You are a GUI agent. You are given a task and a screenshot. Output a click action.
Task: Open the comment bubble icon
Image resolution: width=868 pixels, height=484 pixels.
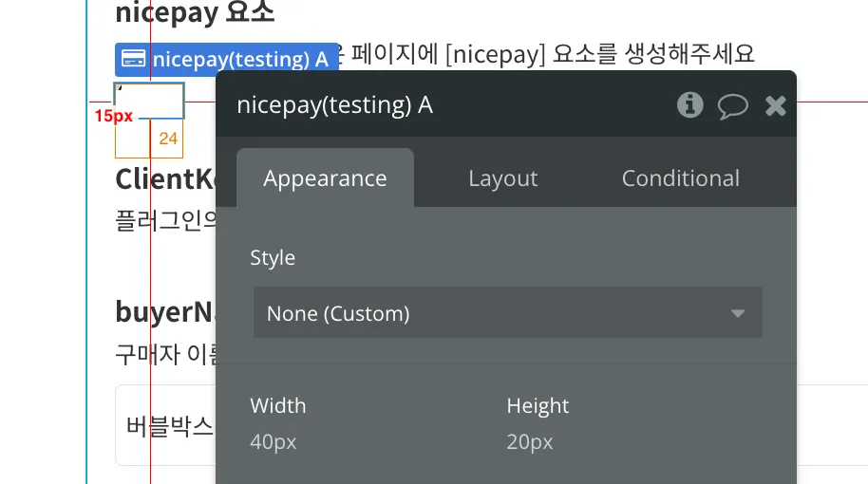[x=732, y=105]
